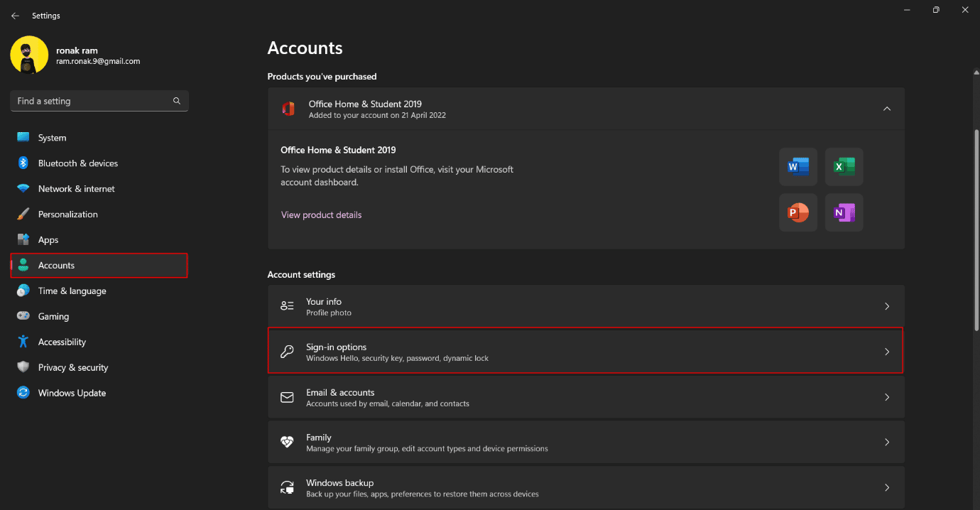The height and width of the screenshot is (510, 980).
Task: Click the Accounts page heading
Action: click(305, 48)
